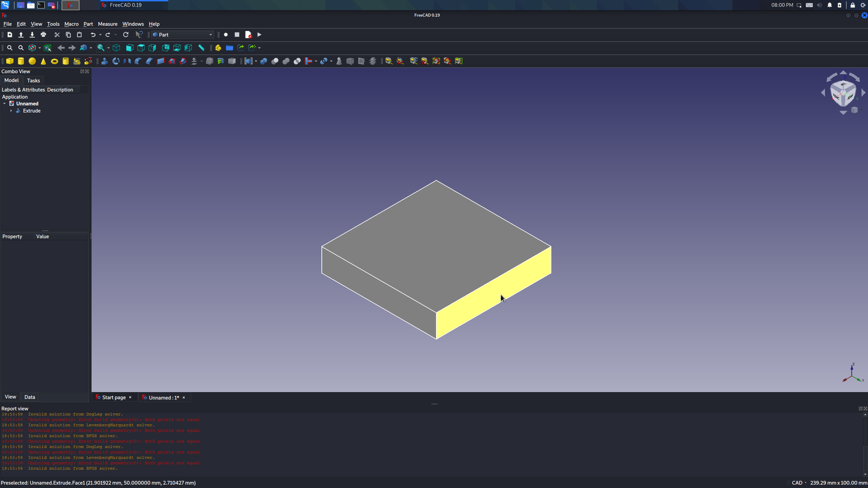This screenshot has height=488, width=868.
Task: Open the Macro menu
Action: pos(71,24)
